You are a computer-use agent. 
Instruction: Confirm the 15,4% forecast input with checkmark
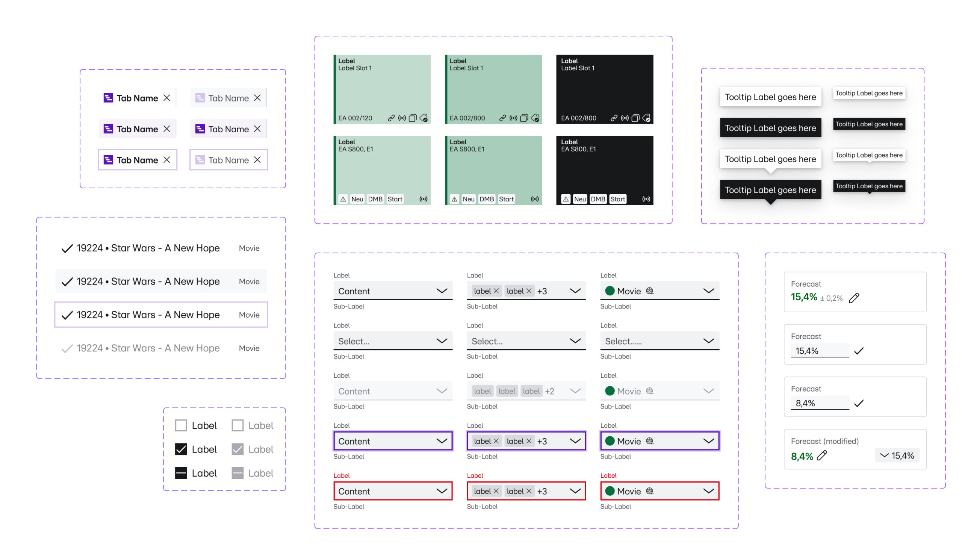click(859, 351)
